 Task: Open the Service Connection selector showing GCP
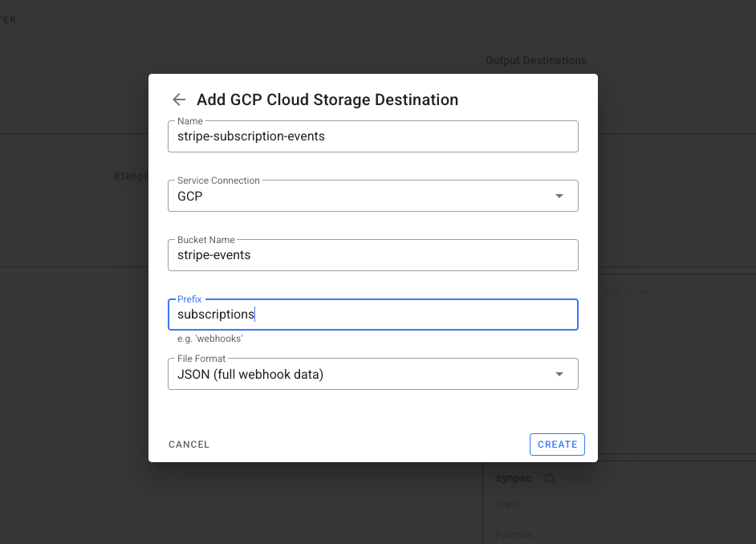[373, 195]
